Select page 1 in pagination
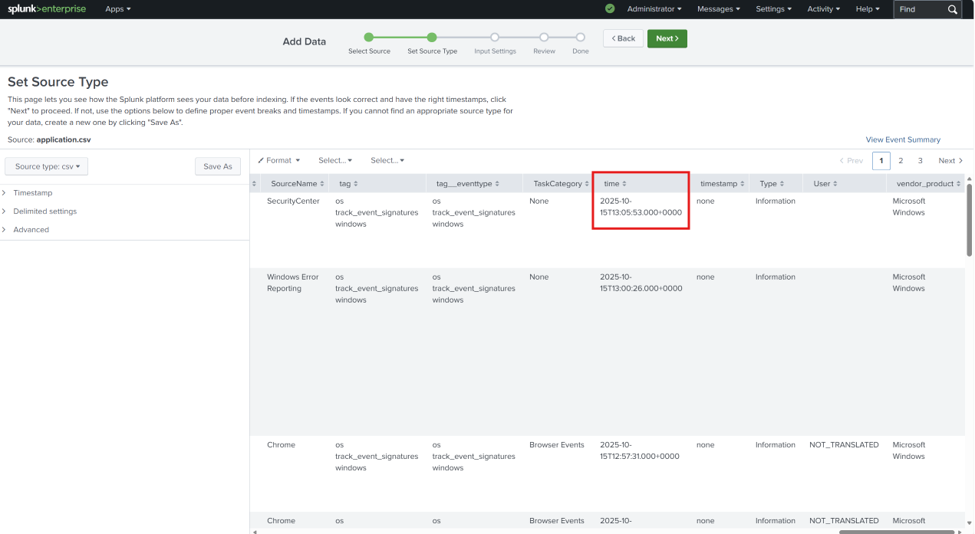The image size is (975, 534). coord(881,160)
